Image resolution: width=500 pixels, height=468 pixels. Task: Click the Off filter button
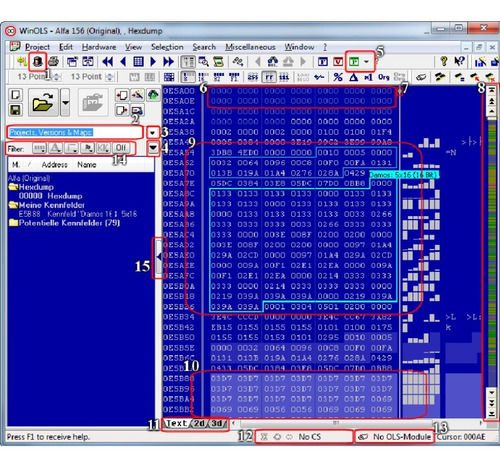coord(121,148)
